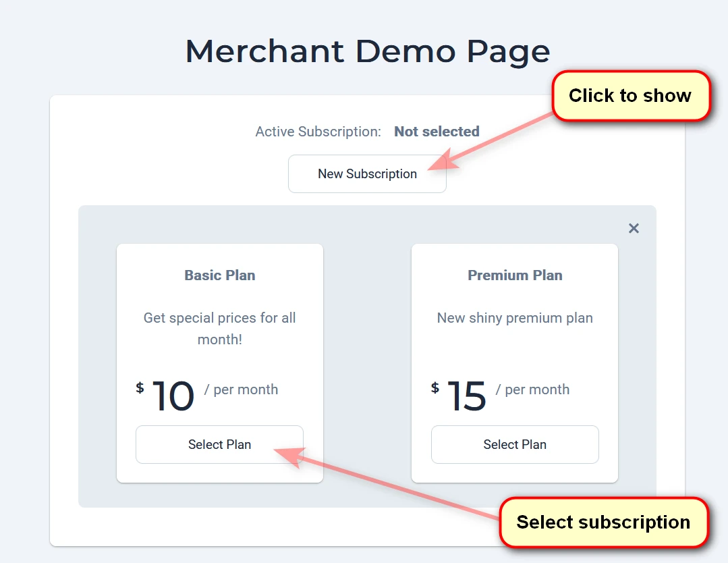Image resolution: width=728 pixels, height=563 pixels.
Task: Click '/ per month' in Basic Plan
Action: pos(242,390)
